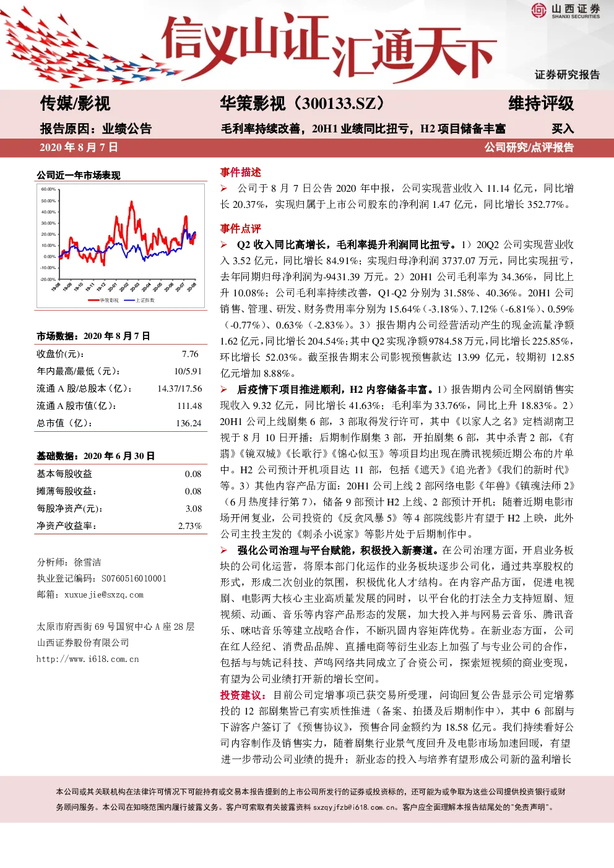Screen dimensions: 614x868
Task: Click the 华策影视 red legend entry
Action: [x=104, y=300]
